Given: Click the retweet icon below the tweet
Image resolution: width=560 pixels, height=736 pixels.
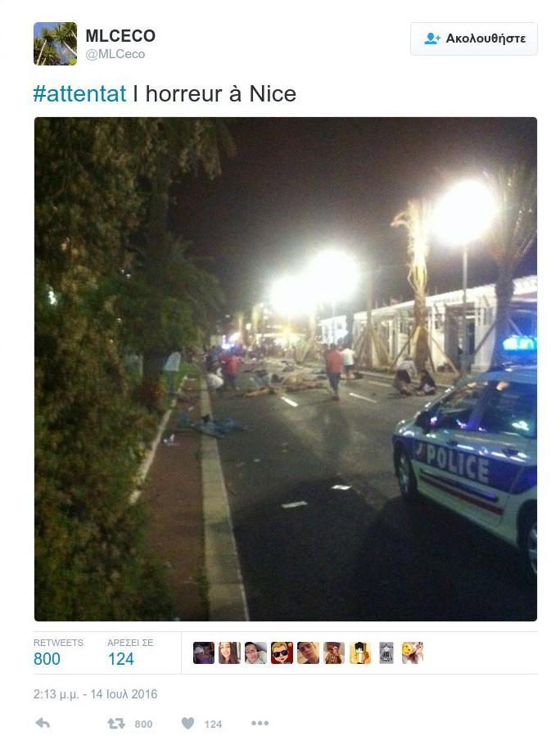Looking at the screenshot, I should [x=116, y=724].
